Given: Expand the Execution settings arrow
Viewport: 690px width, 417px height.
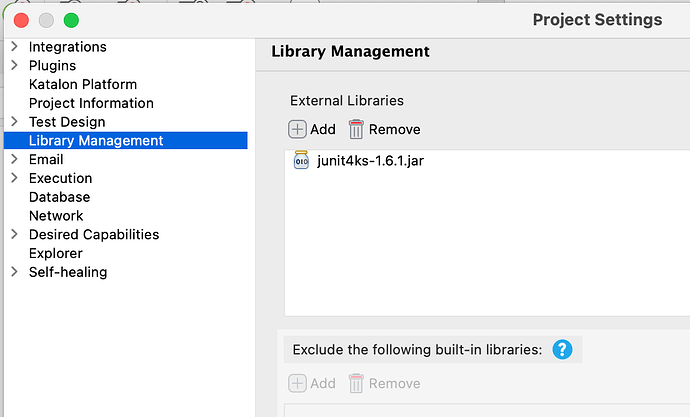Looking at the screenshot, I should [x=14, y=178].
